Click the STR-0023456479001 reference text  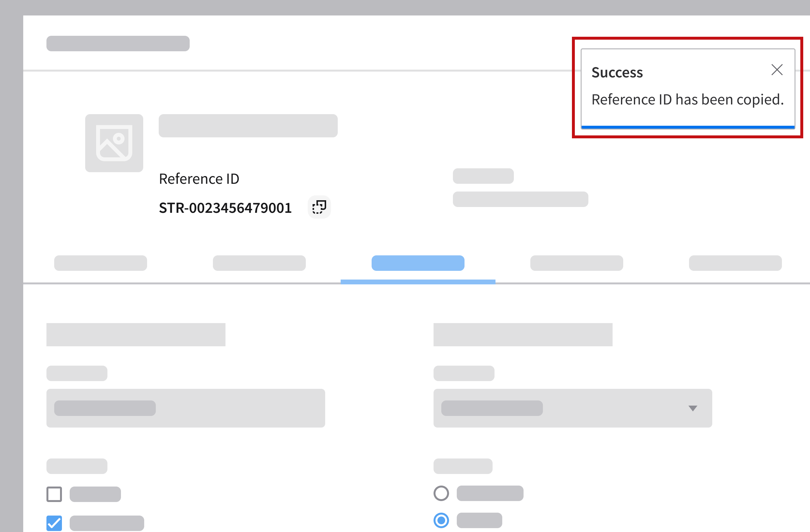point(225,208)
